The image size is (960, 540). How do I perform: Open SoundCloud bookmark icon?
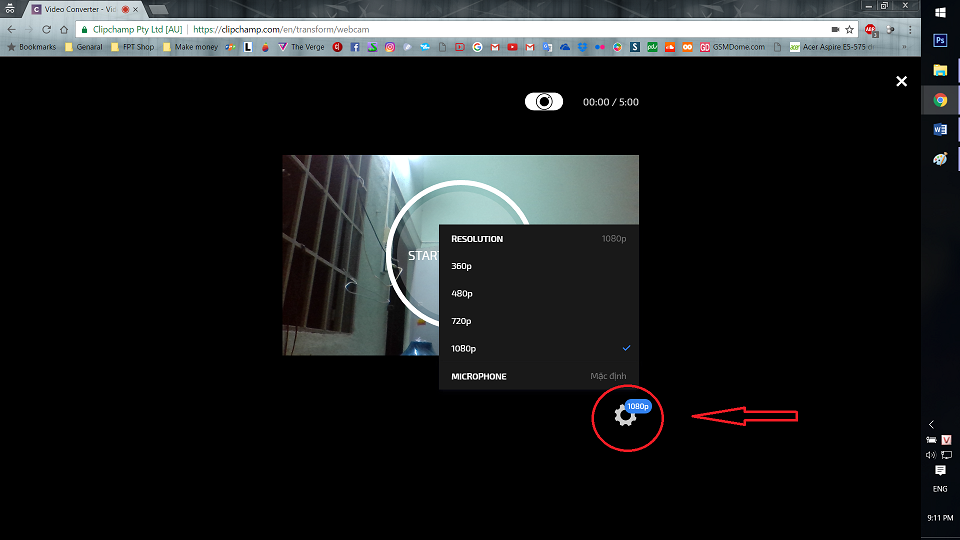[x=670, y=47]
